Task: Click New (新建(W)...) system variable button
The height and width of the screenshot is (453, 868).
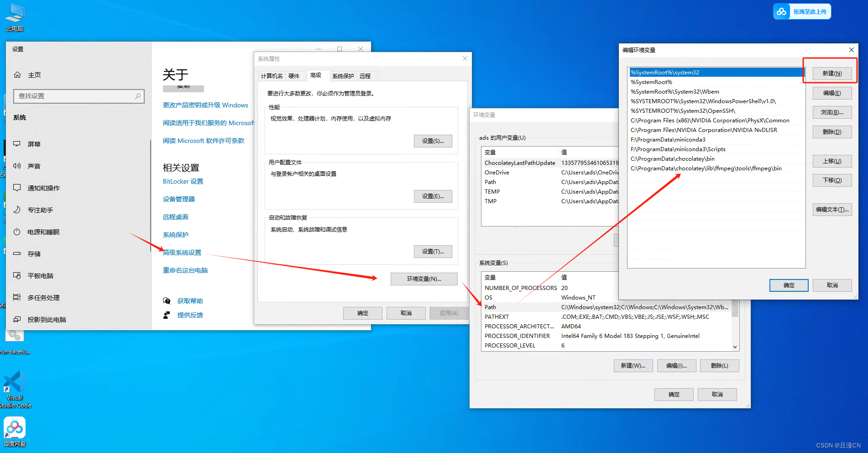Action: (633, 366)
